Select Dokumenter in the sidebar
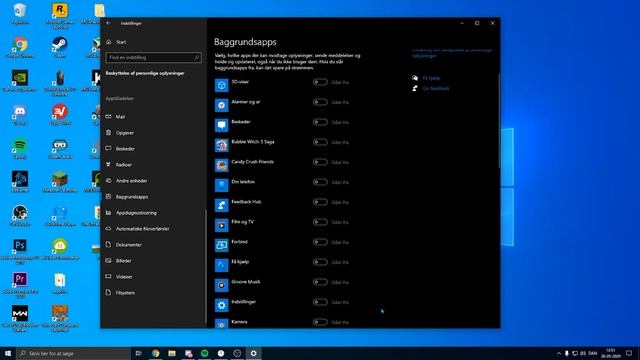The image size is (640, 360). (x=153, y=244)
